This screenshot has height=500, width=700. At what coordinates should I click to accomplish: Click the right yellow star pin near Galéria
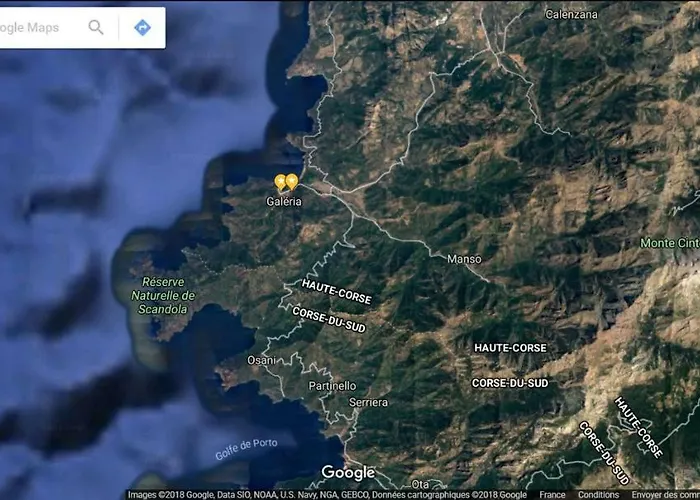point(292,181)
